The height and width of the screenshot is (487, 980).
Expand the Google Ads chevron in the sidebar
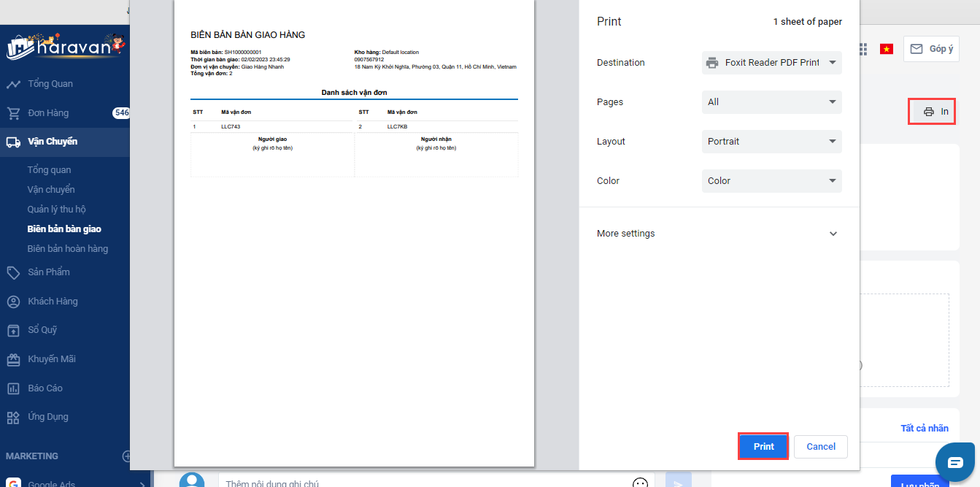click(142, 483)
